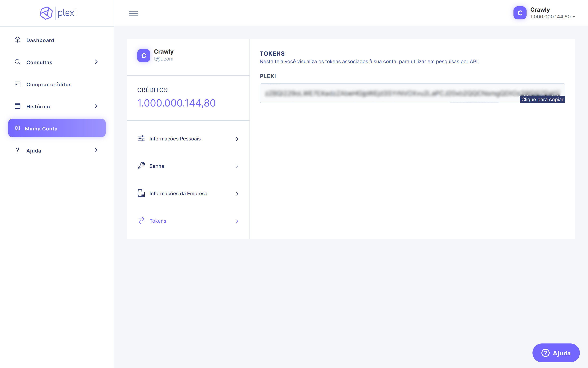This screenshot has width=588, height=368.
Task: Click the CRÉDITOS label
Action: (152, 90)
